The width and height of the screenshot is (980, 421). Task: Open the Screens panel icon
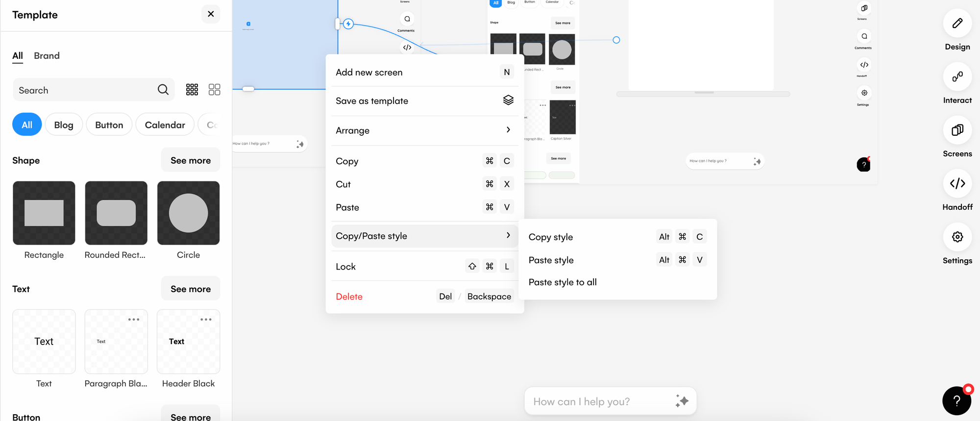957,130
